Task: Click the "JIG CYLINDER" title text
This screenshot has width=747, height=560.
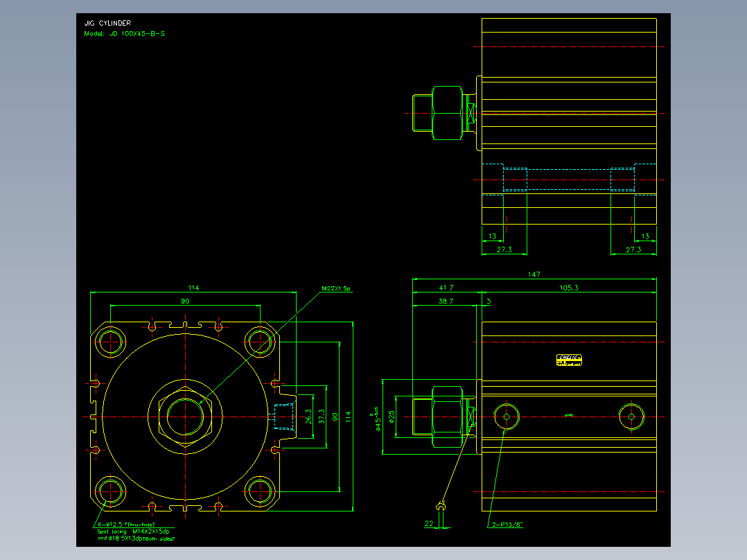Action: (107, 23)
